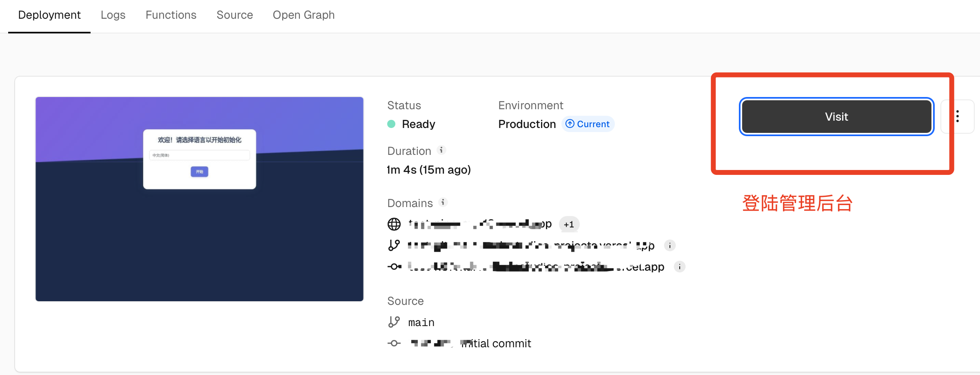
Task: Open the three-dot more options menu
Action: 957,117
